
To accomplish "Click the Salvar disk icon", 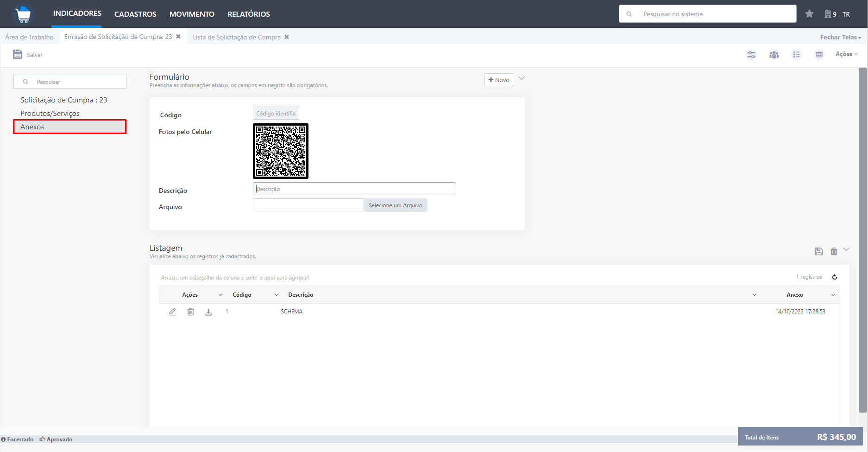I will tap(18, 54).
